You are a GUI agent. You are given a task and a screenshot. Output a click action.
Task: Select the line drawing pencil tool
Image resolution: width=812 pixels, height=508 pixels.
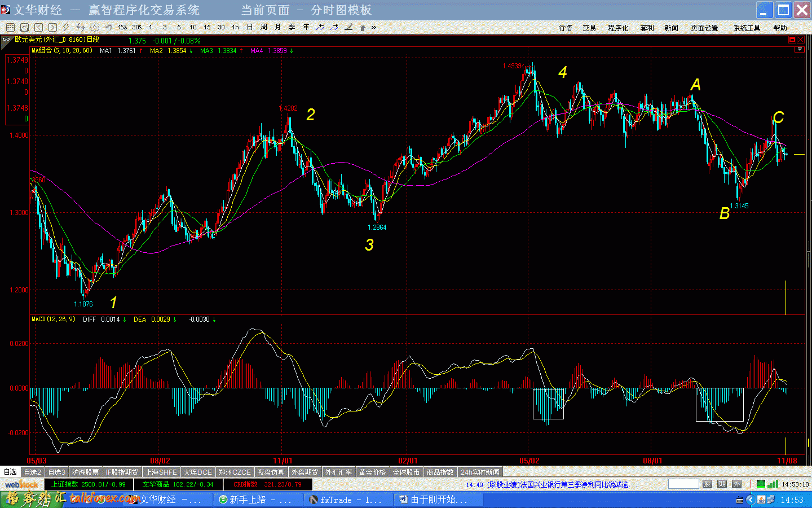click(x=348, y=27)
